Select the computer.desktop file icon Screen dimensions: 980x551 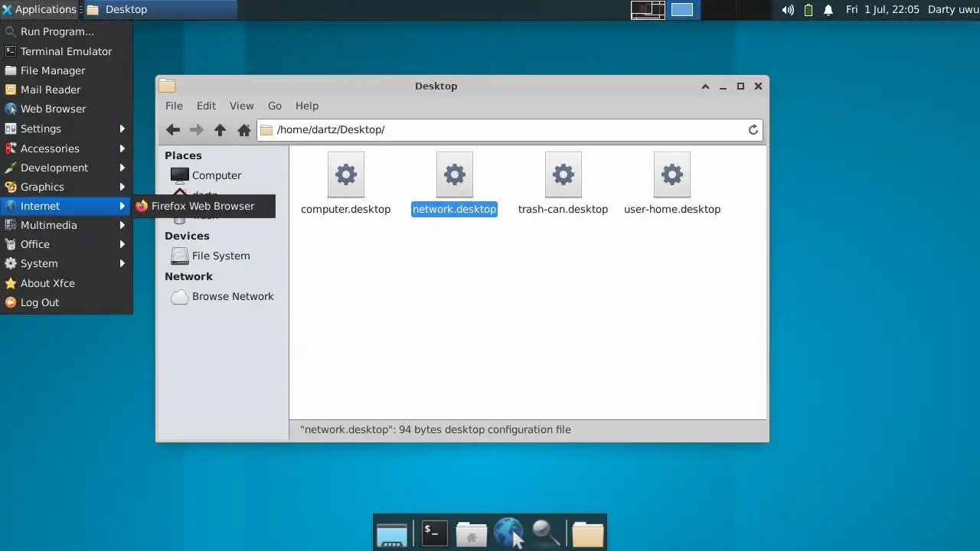pos(346,174)
